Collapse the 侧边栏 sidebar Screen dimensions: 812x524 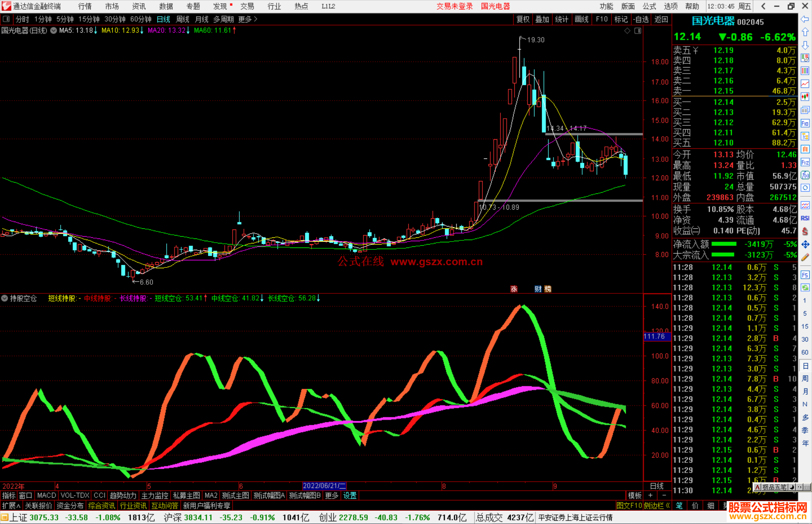pos(657,506)
